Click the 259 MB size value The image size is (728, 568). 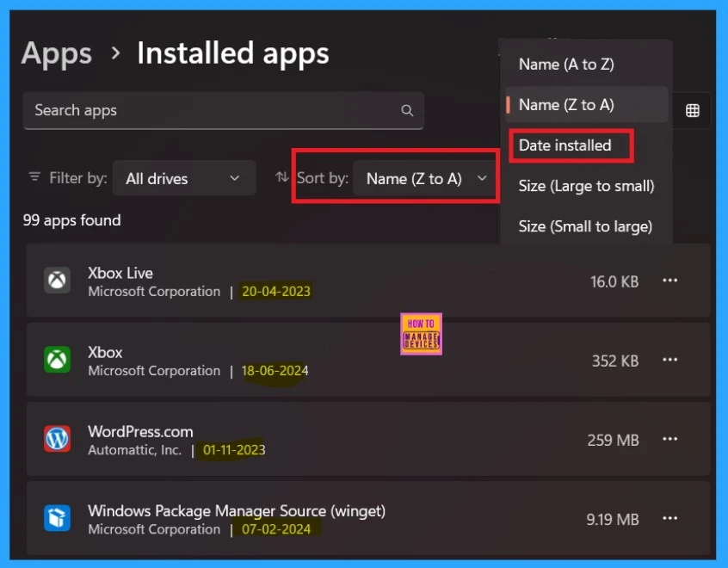[613, 440]
